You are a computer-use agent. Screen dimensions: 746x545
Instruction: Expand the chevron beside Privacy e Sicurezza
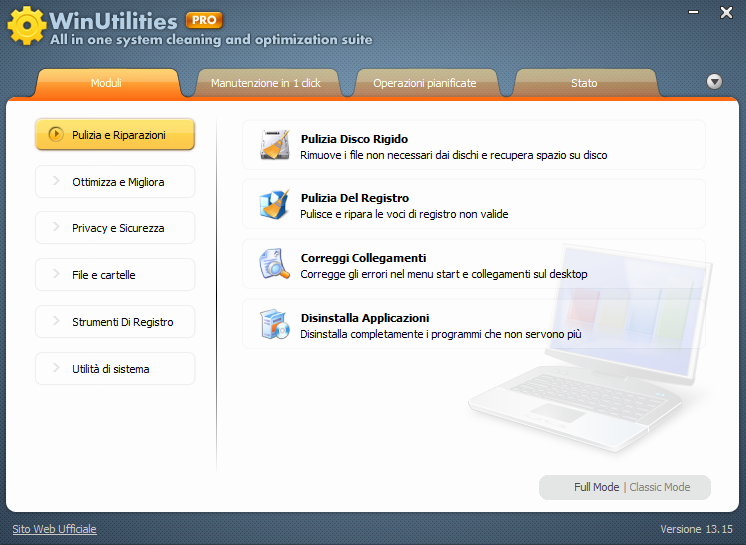point(56,227)
